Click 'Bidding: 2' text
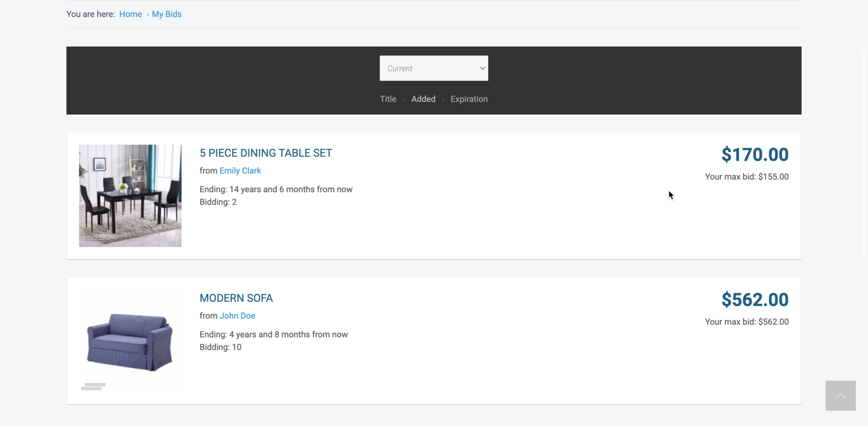The height and width of the screenshot is (426, 868). point(218,202)
